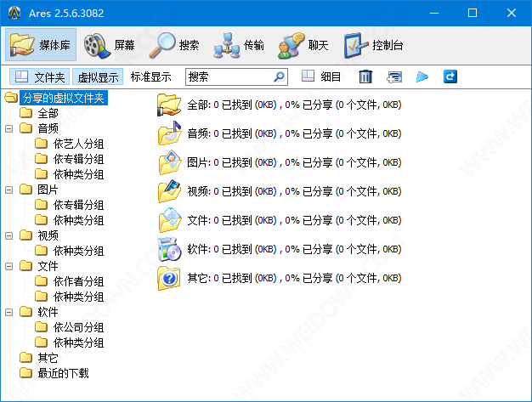This screenshot has height=402, width=532.
Task: Select the 图片 folder in tree
Action: (48, 190)
